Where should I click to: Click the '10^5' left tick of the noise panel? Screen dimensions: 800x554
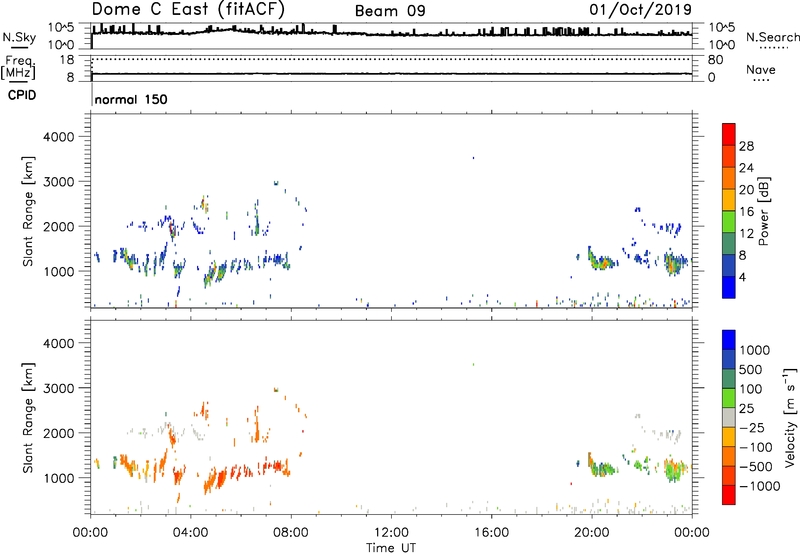pyautogui.click(x=61, y=27)
